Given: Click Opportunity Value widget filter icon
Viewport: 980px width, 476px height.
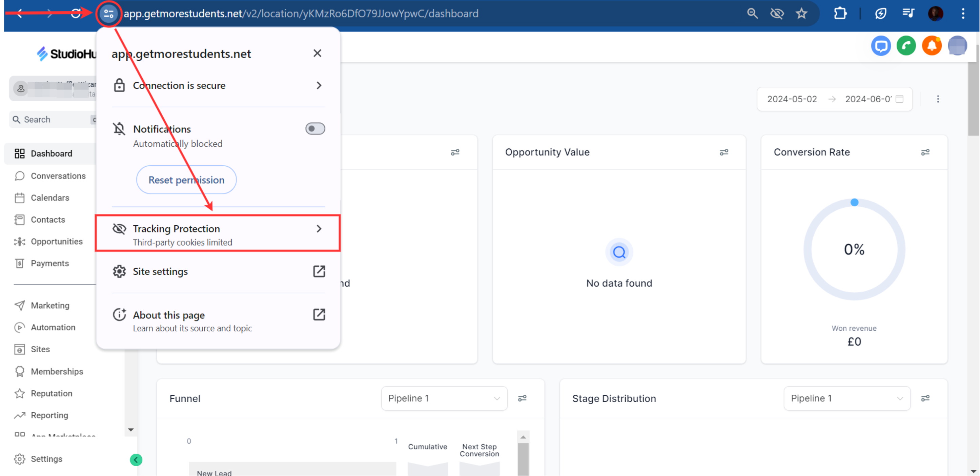Looking at the screenshot, I should (723, 152).
